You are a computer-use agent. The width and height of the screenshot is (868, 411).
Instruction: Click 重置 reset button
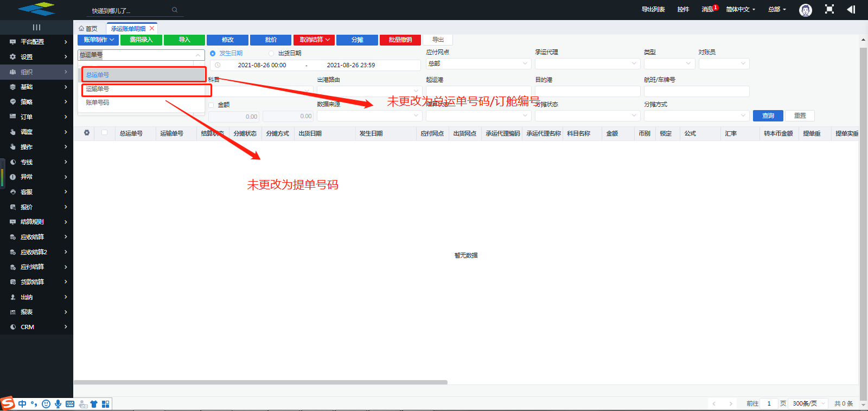(800, 115)
